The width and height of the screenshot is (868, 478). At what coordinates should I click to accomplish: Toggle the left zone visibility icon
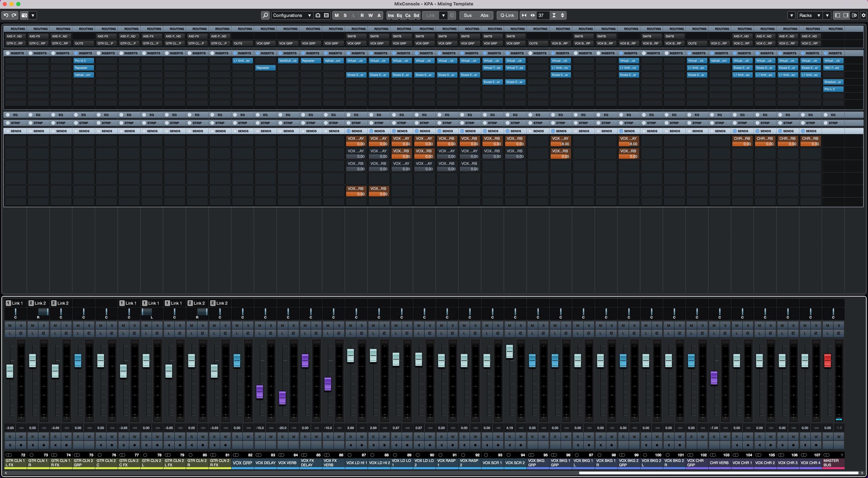pos(837,15)
